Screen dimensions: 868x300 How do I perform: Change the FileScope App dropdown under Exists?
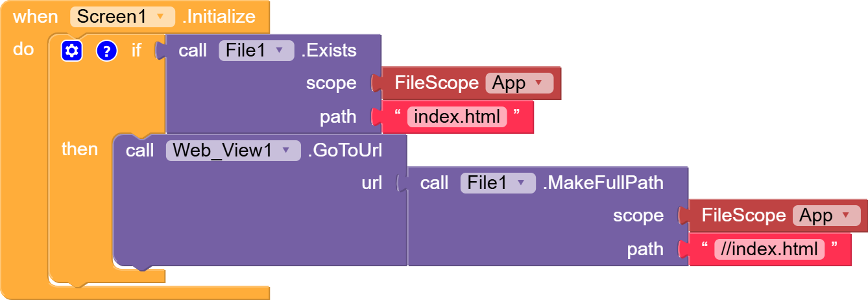(x=519, y=83)
